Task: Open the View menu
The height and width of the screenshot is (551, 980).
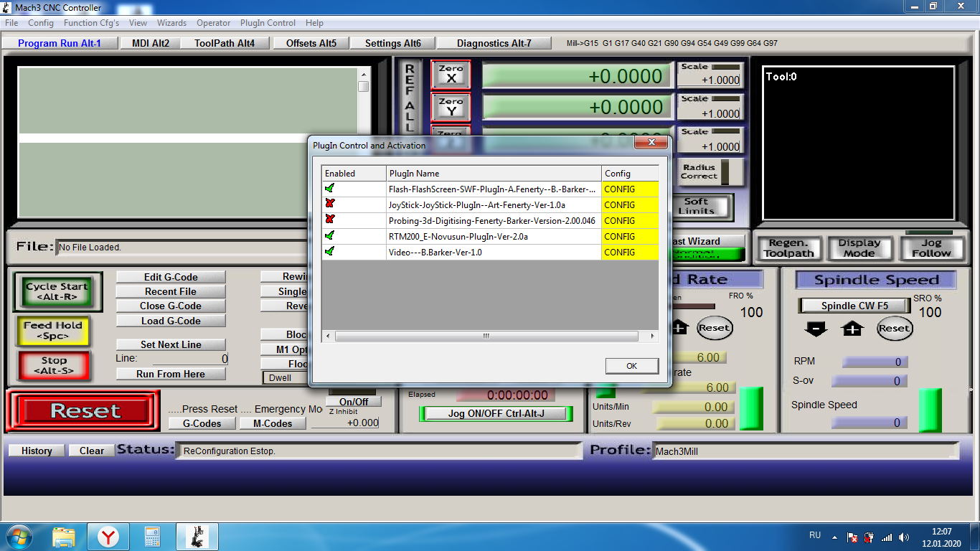Action: pyautogui.click(x=138, y=23)
